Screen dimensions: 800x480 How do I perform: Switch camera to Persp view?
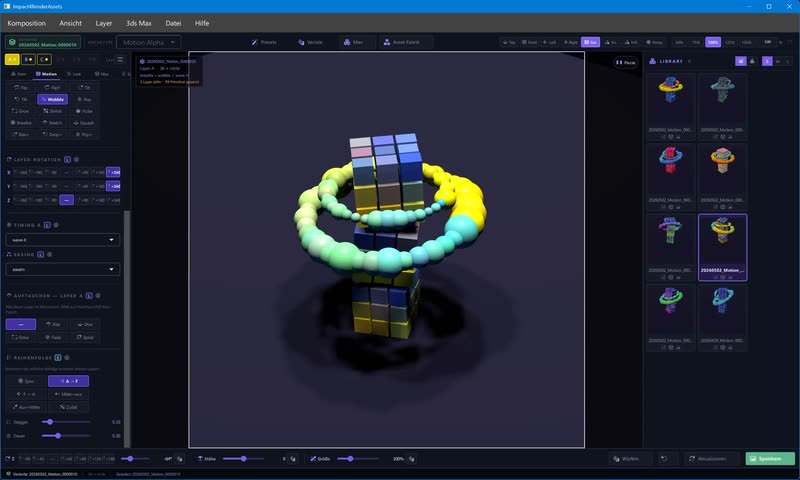pos(654,42)
